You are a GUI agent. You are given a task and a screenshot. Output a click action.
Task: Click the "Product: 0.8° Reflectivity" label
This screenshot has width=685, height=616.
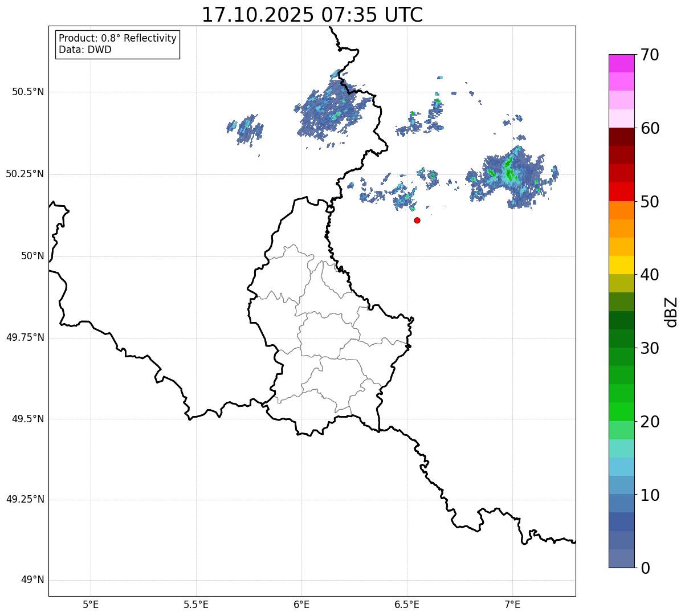pos(118,38)
